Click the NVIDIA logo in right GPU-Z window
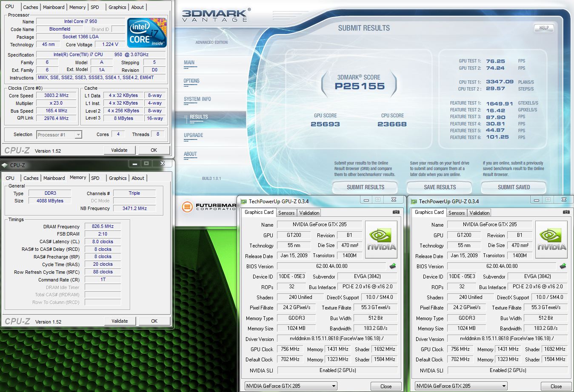574x392 pixels. click(x=551, y=239)
